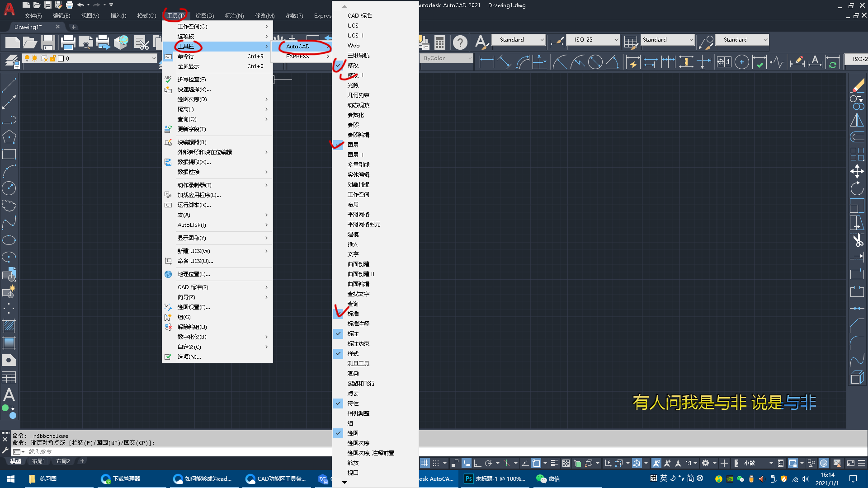Screen dimensions: 868x488
Task: Select AutoCAD from toolbar options
Action: point(298,46)
